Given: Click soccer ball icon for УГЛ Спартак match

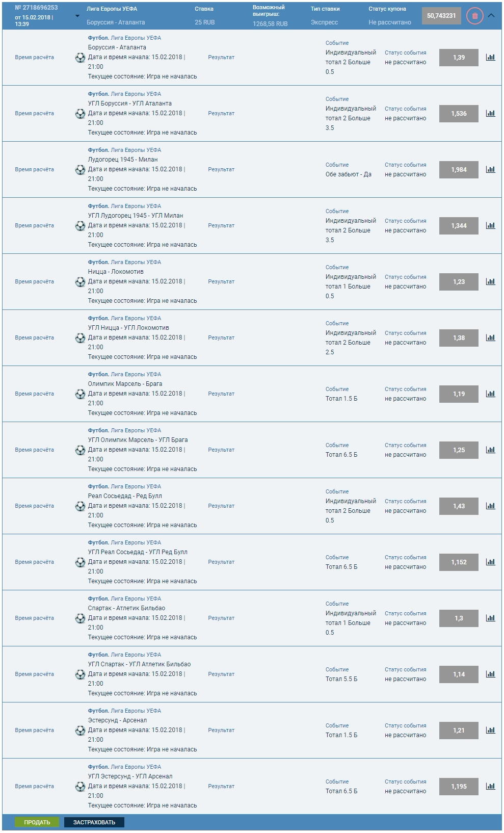Looking at the screenshot, I should 80,674.
